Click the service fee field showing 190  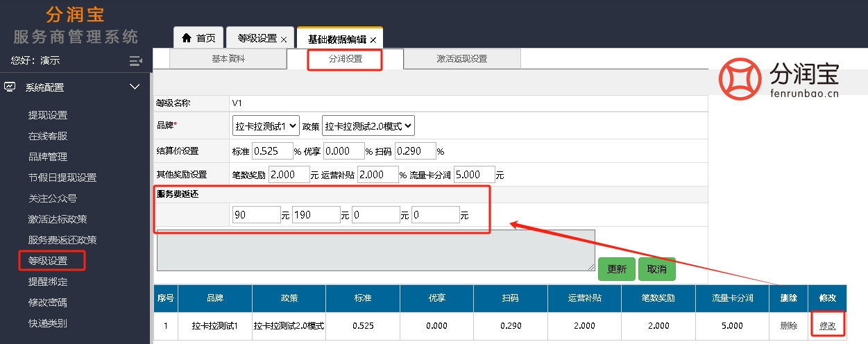pyautogui.click(x=316, y=215)
